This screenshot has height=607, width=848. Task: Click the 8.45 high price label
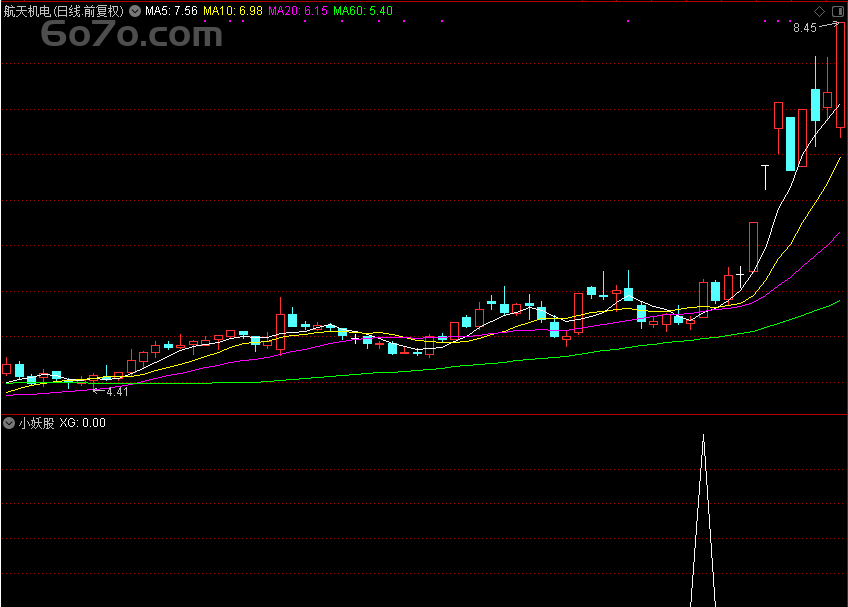tap(805, 28)
